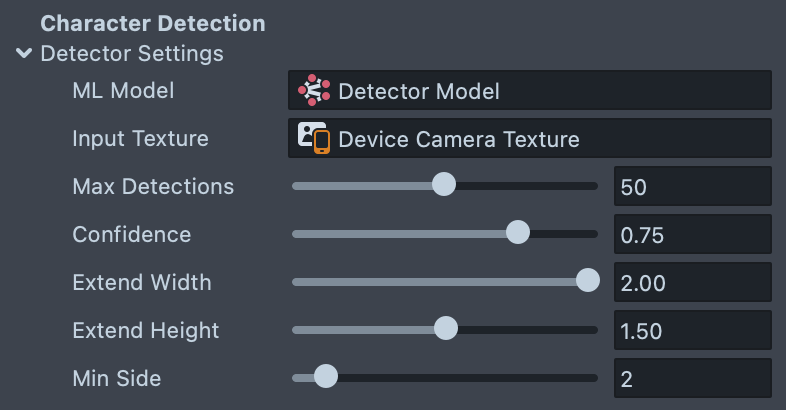The image size is (786, 410).
Task: Click the Confidence value field showing 0.75
Action: coord(692,234)
